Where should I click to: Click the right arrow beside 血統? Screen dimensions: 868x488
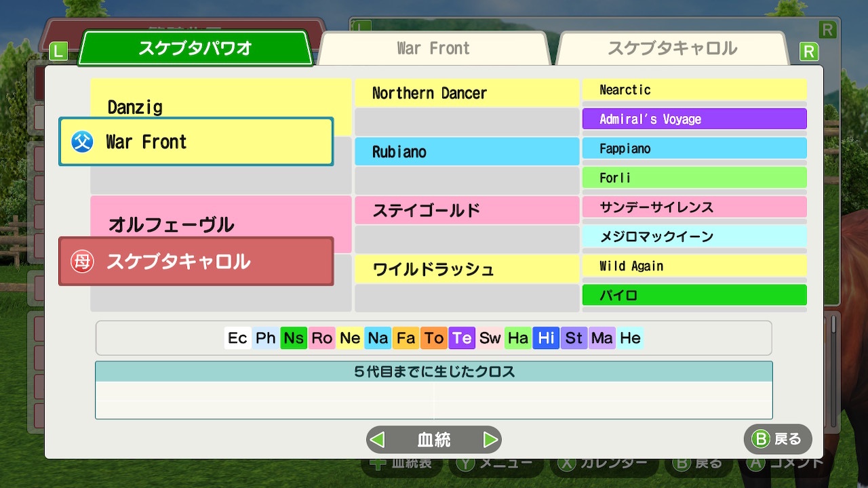(490, 440)
